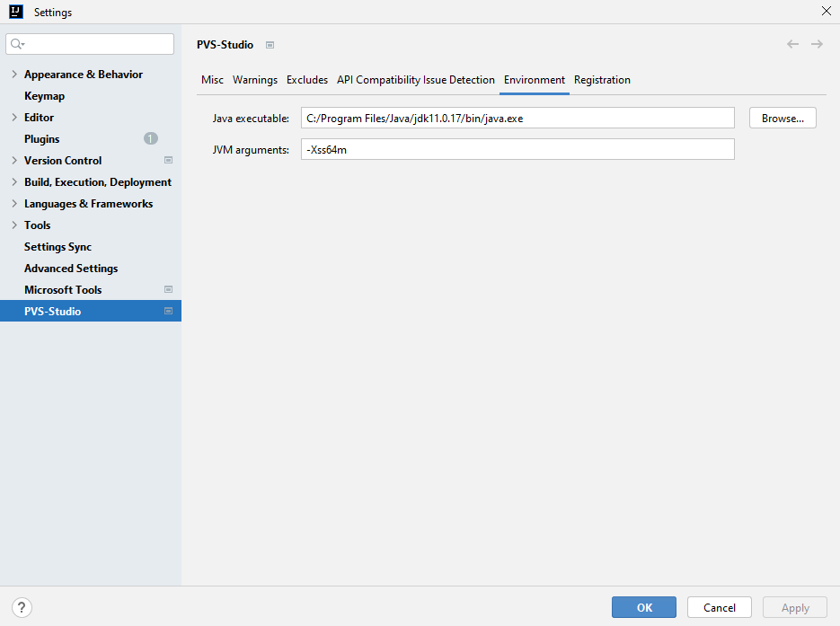Open Settings Sync page
The height and width of the screenshot is (626, 840).
(57, 246)
